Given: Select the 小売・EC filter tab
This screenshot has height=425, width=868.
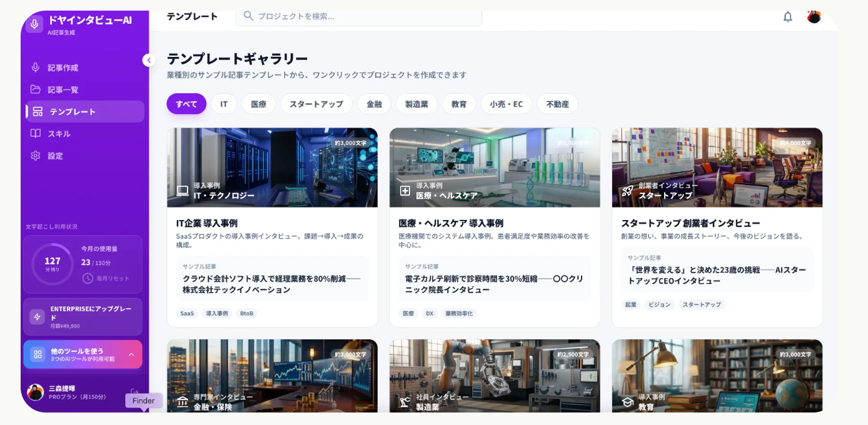Looking at the screenshot, I should coord(506,104).
